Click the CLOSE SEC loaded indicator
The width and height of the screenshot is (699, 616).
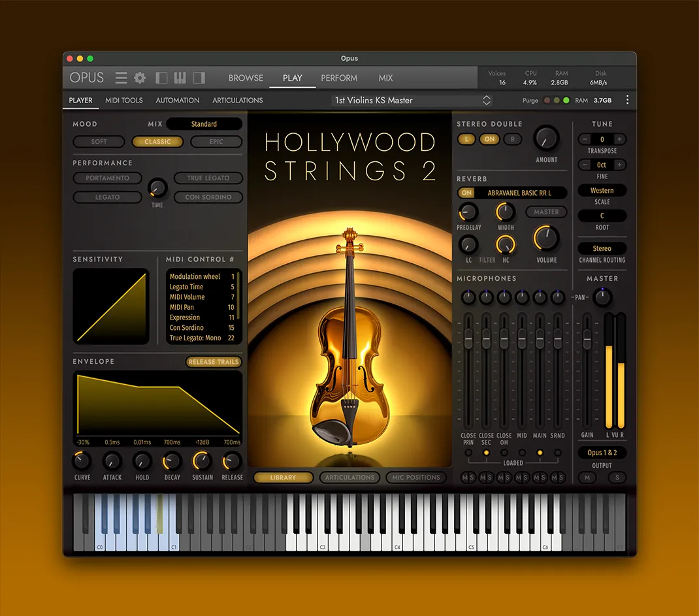click(486, 453)
